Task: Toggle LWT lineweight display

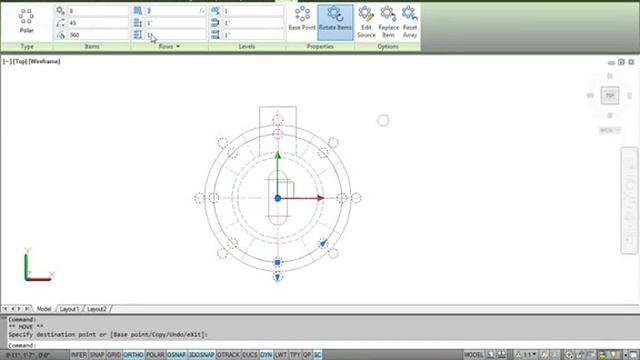Action: point(281,355)
